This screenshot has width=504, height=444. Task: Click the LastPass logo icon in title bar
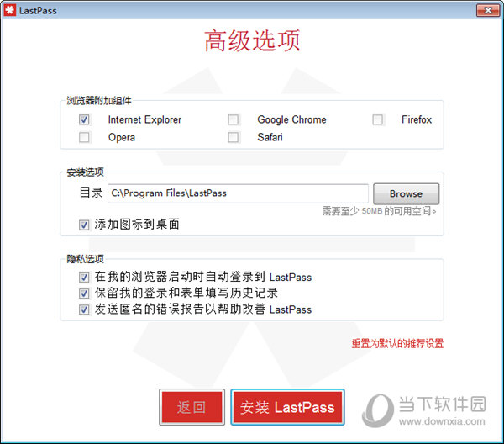click(x=9, y=10)
